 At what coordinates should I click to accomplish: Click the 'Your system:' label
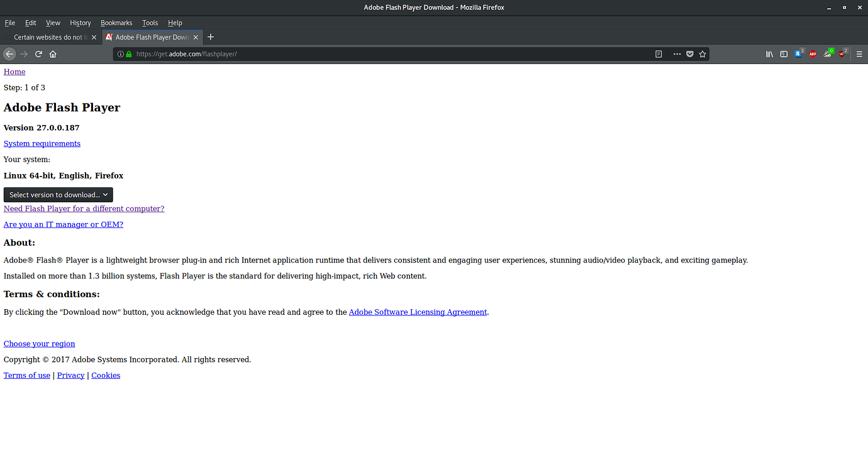(x=27, y=160)
